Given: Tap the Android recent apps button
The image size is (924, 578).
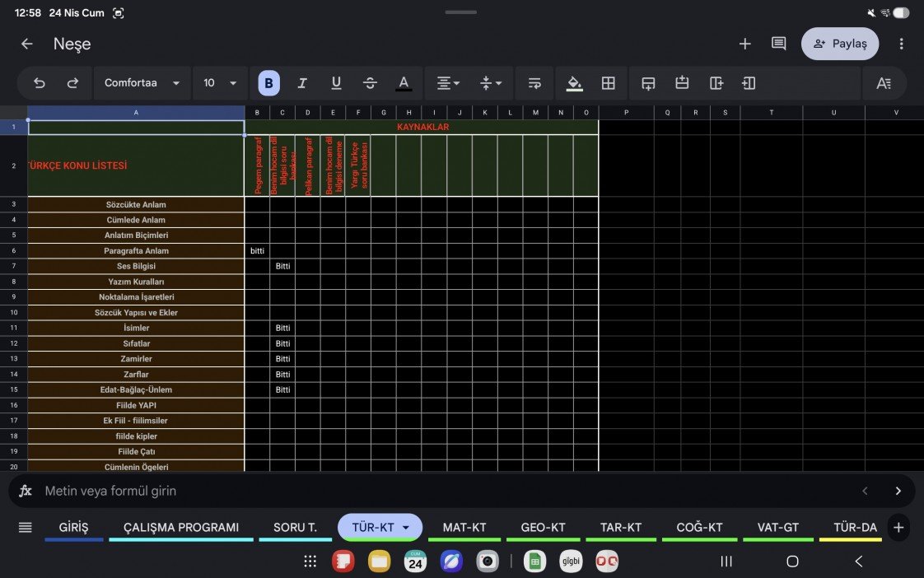Looking at the screenshot, I should [726, 562].
